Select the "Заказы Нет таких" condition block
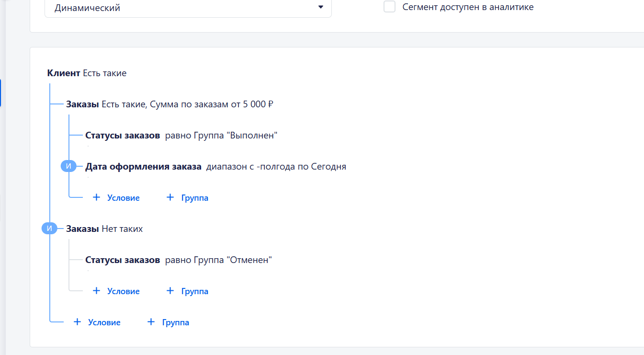 (104, 229)
